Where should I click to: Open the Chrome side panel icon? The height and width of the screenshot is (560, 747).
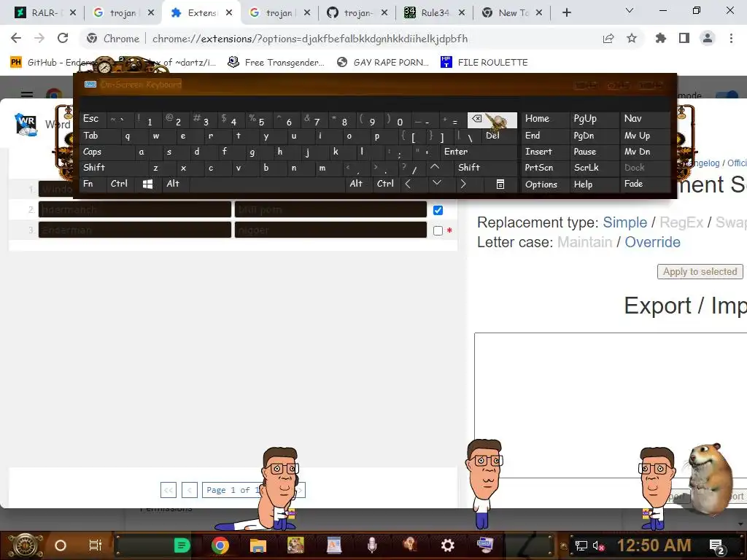coord(684,38)
